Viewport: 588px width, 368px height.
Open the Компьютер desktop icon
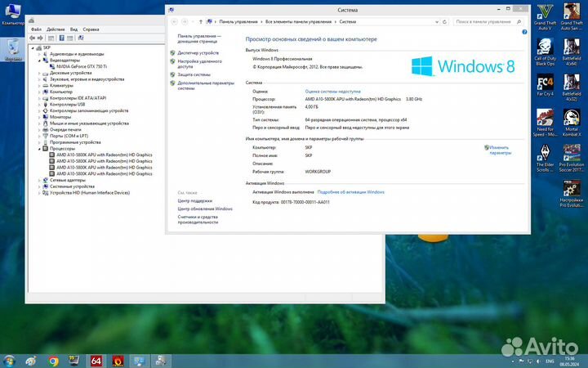tap(13, 14)
